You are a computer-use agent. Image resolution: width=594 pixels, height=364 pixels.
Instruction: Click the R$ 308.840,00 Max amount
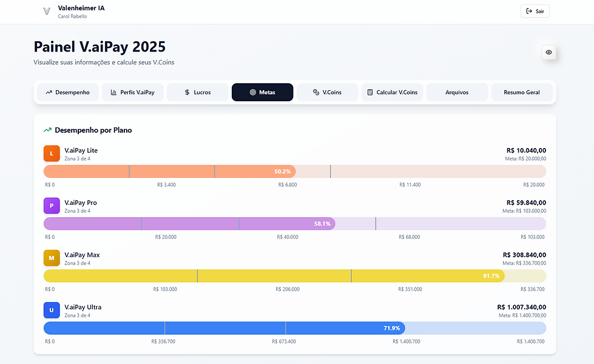[524, 255]
